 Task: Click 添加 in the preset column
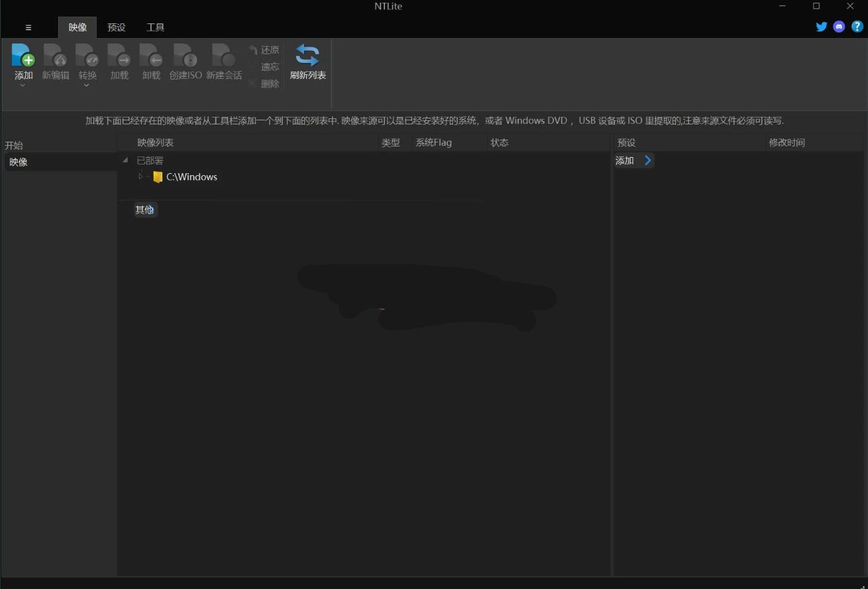coord(623,160)
